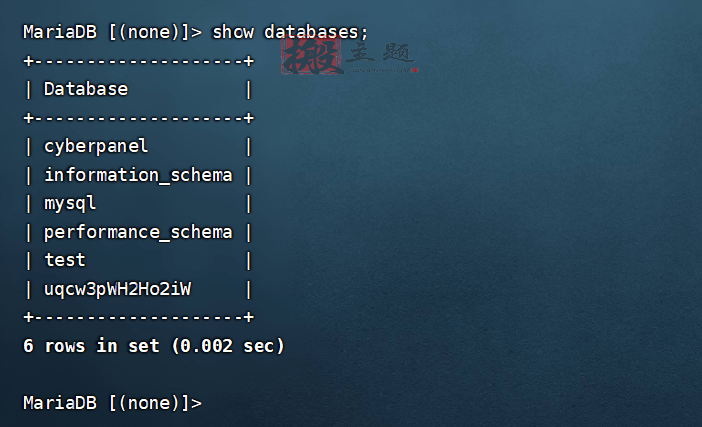Click the top MariaDB [(none)]> prompt
702x427 pixels.
click(112, 32)
